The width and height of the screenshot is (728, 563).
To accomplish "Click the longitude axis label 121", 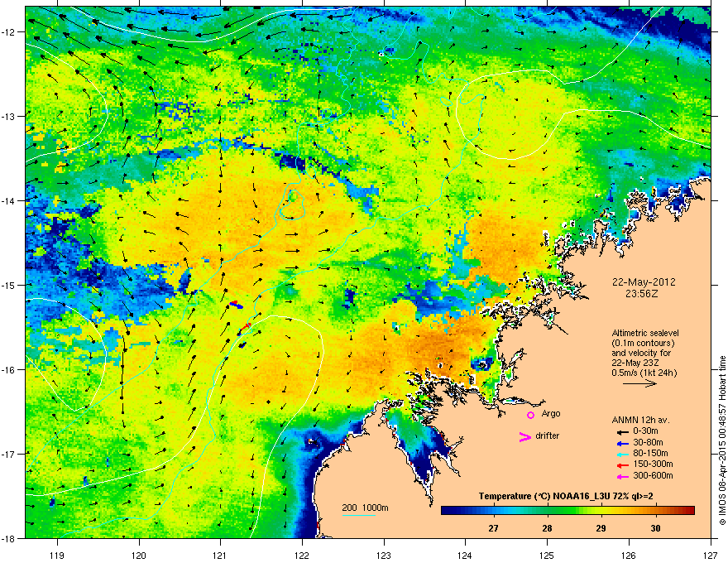I will [221, 555].
